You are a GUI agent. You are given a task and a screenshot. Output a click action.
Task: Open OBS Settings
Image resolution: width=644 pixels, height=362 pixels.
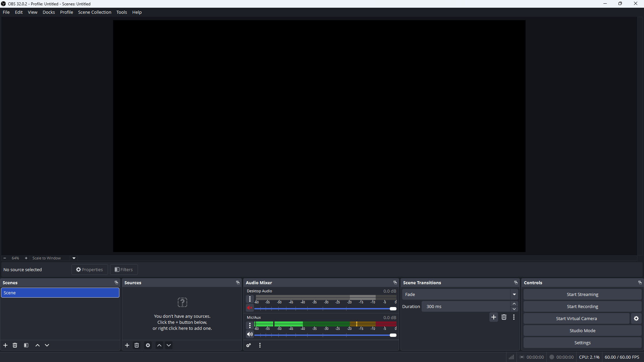[582, 343]
